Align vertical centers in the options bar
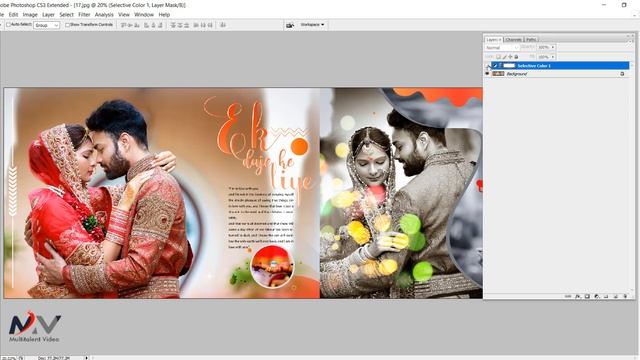640x360 pixels. click(131, 25)
